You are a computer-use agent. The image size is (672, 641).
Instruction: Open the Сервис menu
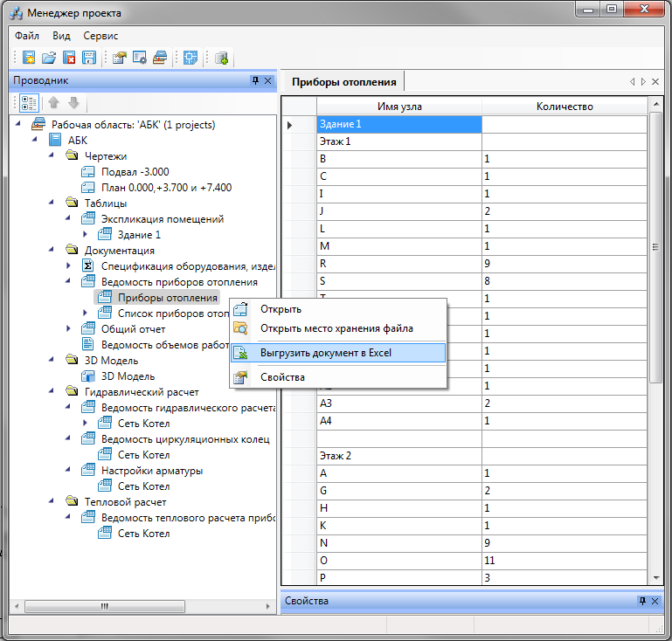[x=100, y=36]
